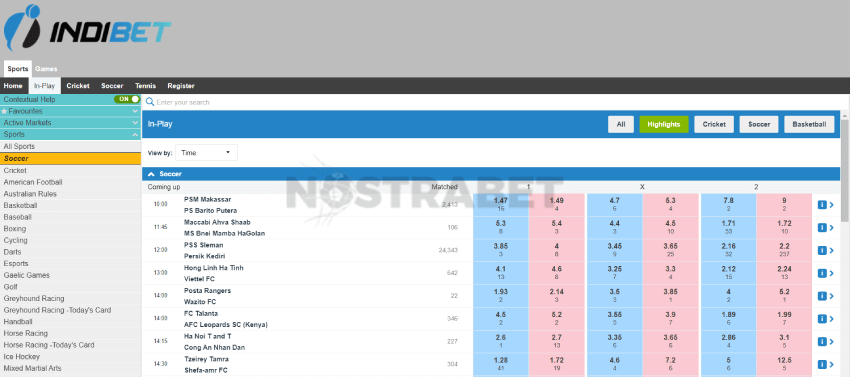Switch to the Games tab
The image size is (850, 377).
(x=46, y=69)
